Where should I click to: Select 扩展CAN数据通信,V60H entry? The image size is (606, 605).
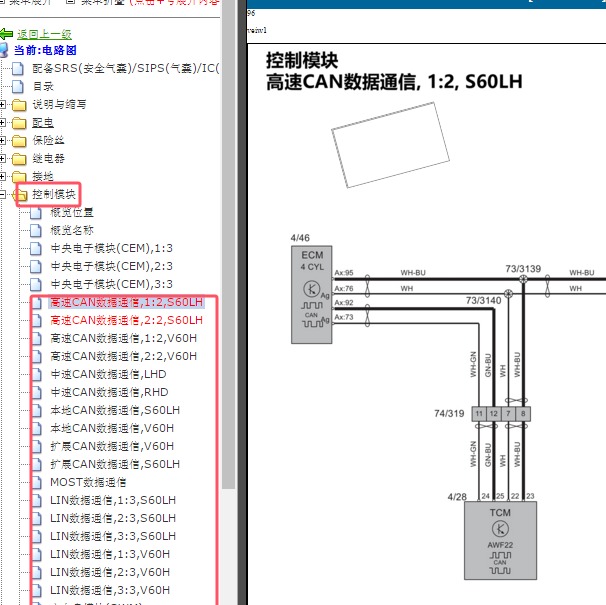(112, 446)
